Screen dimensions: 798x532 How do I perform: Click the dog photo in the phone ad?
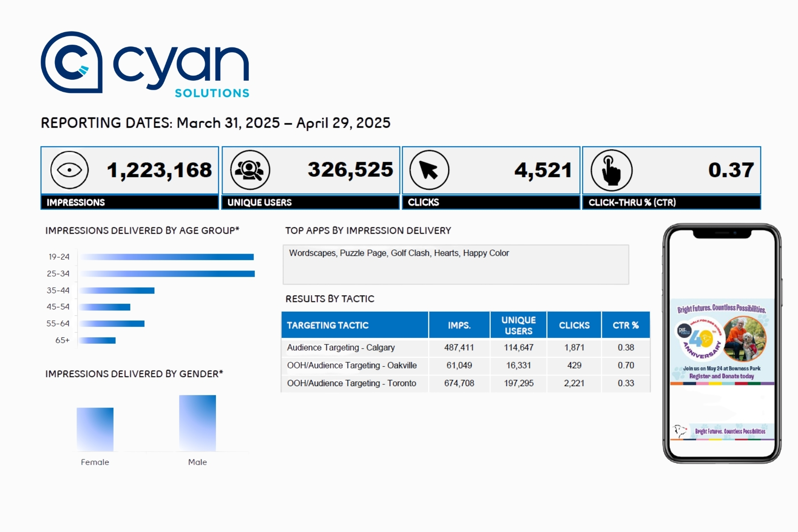[745, 338]
